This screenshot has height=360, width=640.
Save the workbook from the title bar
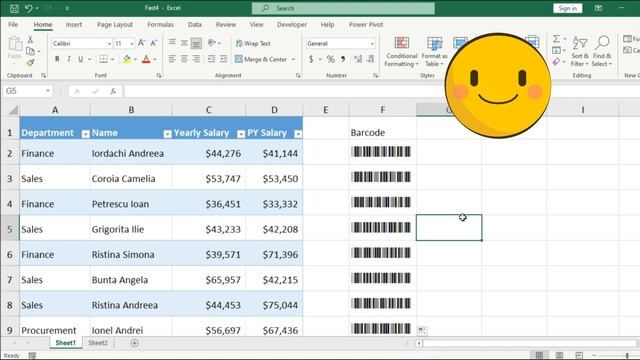click(14, 8)
